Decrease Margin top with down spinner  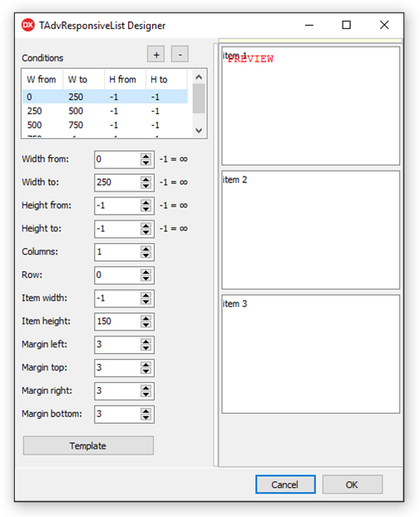coord(146,371)
